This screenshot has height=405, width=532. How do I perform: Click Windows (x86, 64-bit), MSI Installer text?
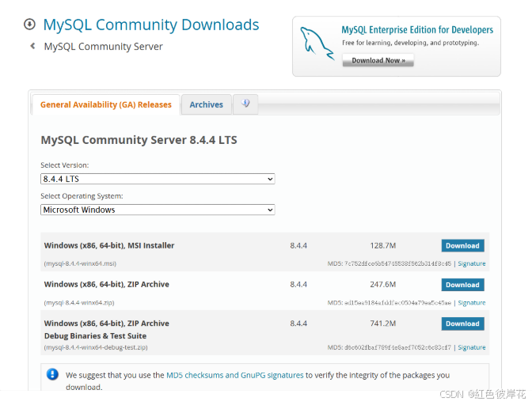[x=109, y=245]
